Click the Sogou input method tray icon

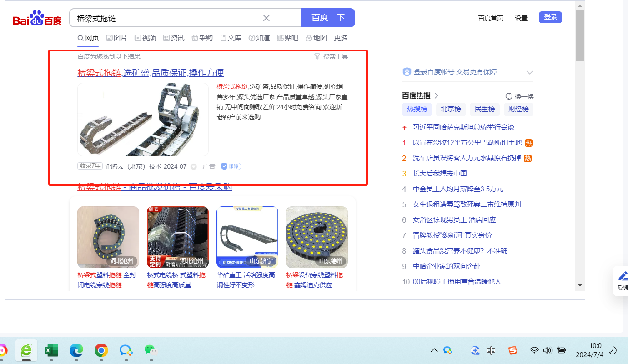point(513,350)
